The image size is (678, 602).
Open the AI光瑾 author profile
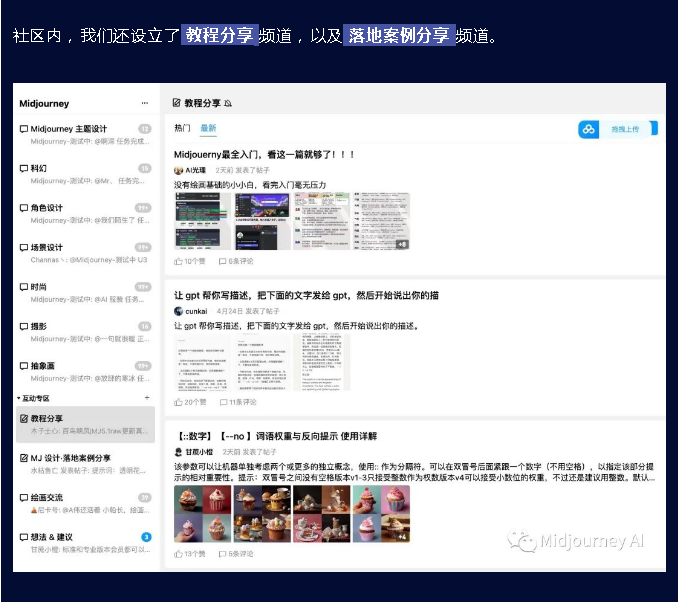[195, 170]
